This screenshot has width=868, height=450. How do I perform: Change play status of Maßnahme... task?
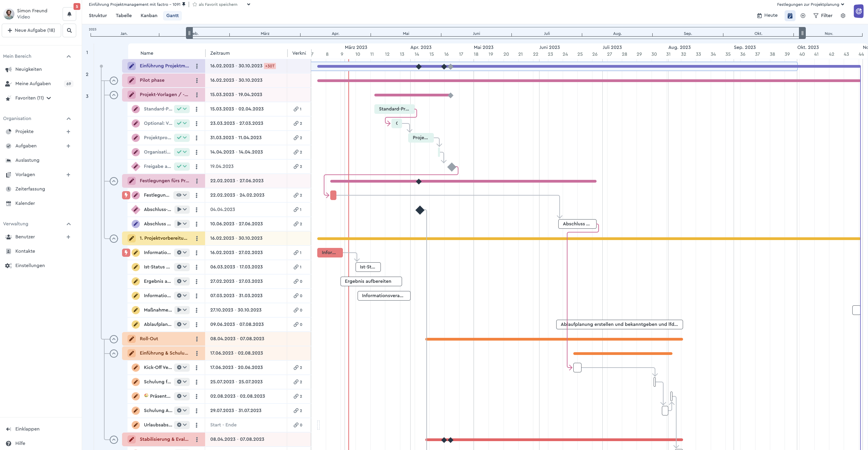click(182, 310)
